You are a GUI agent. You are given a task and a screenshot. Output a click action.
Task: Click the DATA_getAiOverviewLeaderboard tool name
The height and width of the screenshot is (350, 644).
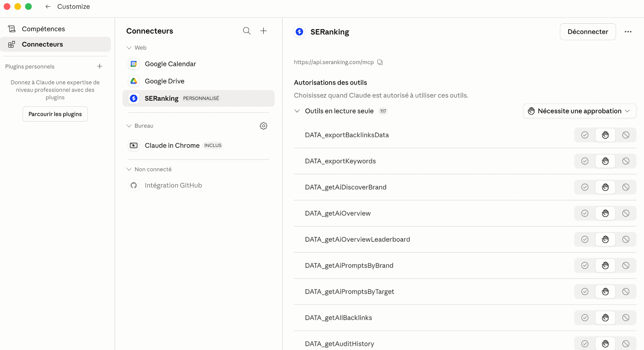(x=358, y=240)
